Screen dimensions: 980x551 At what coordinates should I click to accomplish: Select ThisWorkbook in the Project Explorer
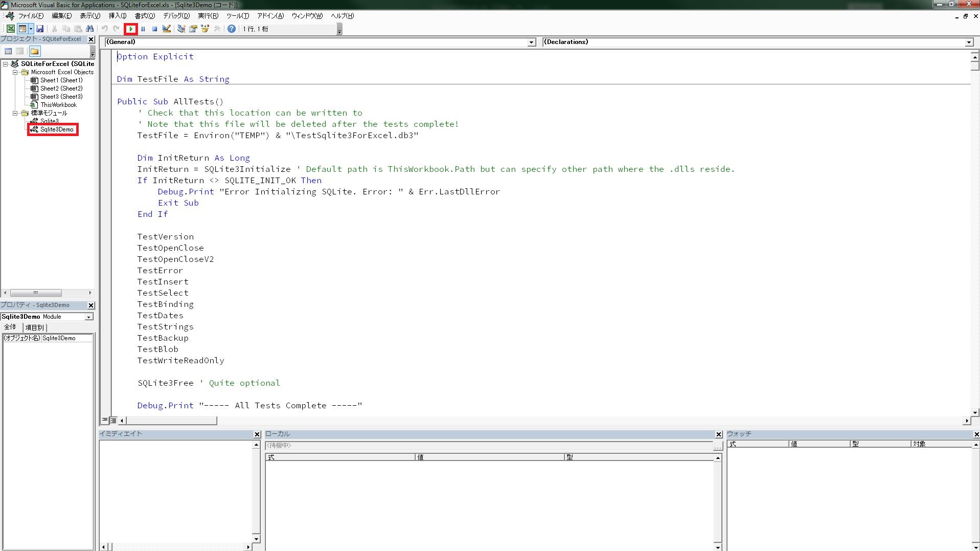coord(59,104)
